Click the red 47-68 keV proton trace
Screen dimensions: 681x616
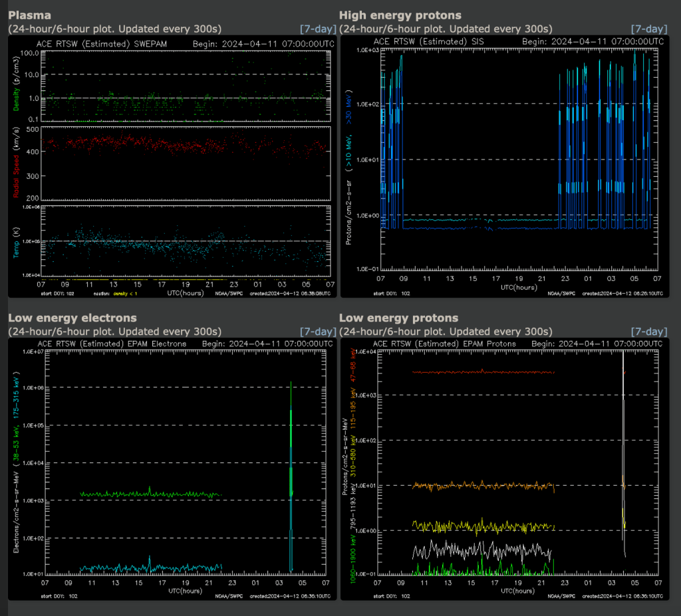click(x=483, y=372)
